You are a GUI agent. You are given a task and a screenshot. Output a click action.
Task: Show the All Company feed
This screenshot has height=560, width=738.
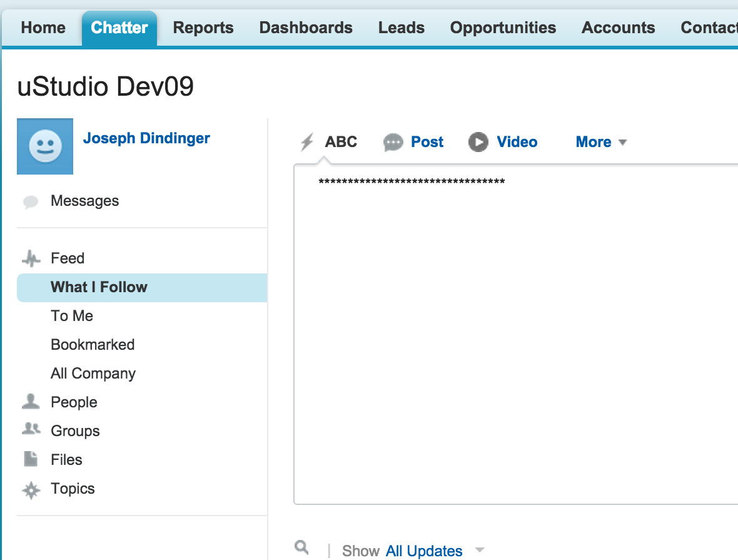click(x=93, y=374)
